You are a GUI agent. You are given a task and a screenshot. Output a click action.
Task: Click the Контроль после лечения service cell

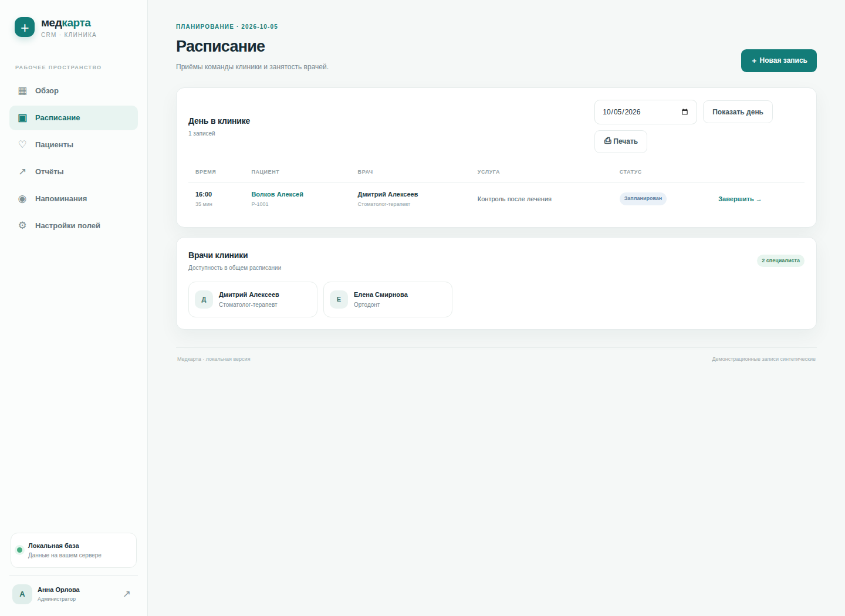click(x=515, y=199)
